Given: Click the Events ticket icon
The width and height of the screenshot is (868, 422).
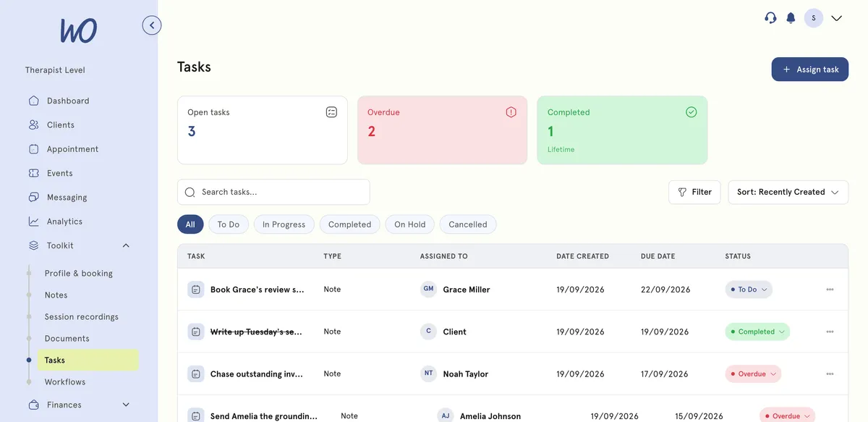Looking at the screenshot, I should (x=34, y=173).
